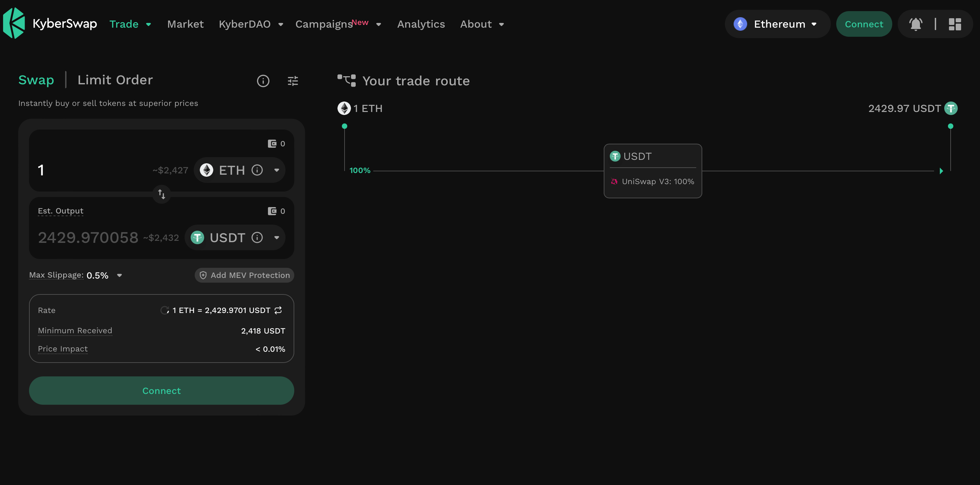This screenshot has height=485, width=980.
Task: Click the shield icon for MEV Protection
Action: point(203,275)
